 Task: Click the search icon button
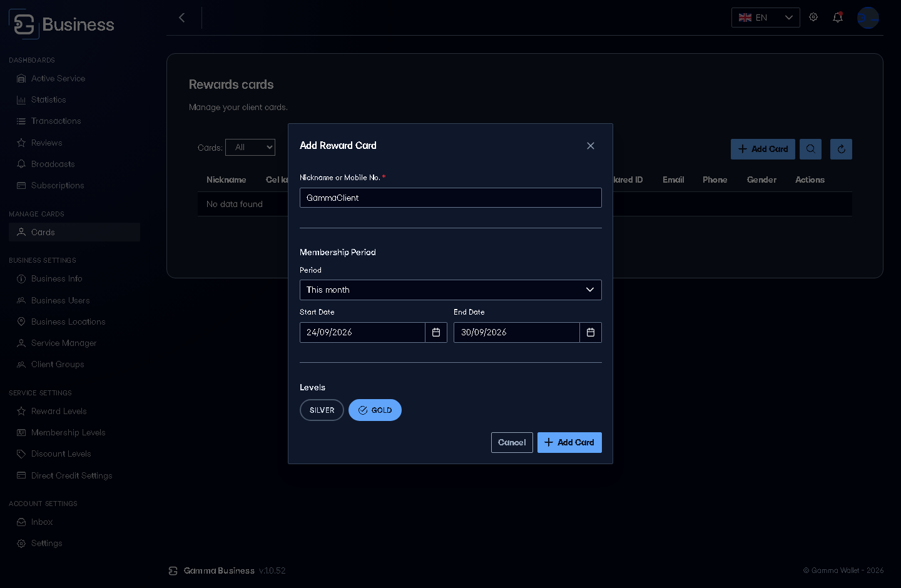pyautogui.click(x=810, y=149)
